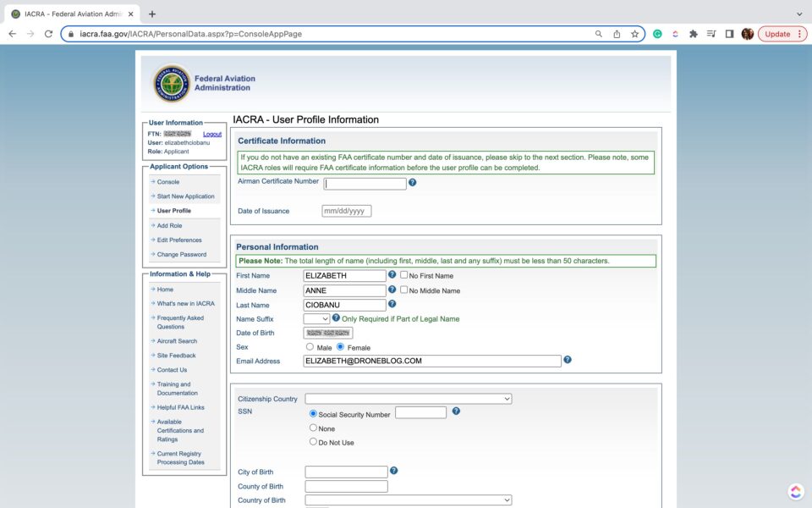
Task: Click the site lock icon in address bar
Action: coord(71,34)
